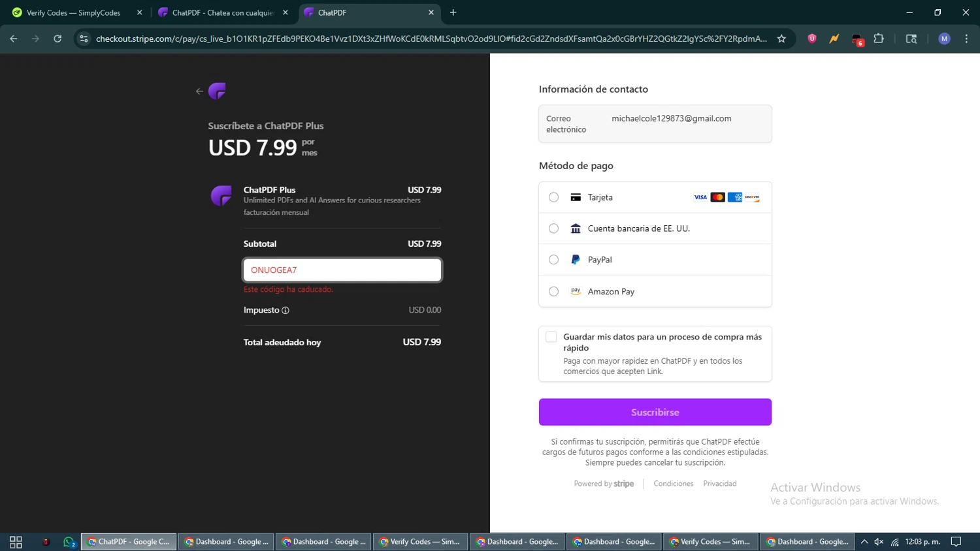The height and width of the screenshot is (551, 980).
Task: Click the credit card icon beside Tarjeta
Action: pyautogui.click(x=576, y=197)
